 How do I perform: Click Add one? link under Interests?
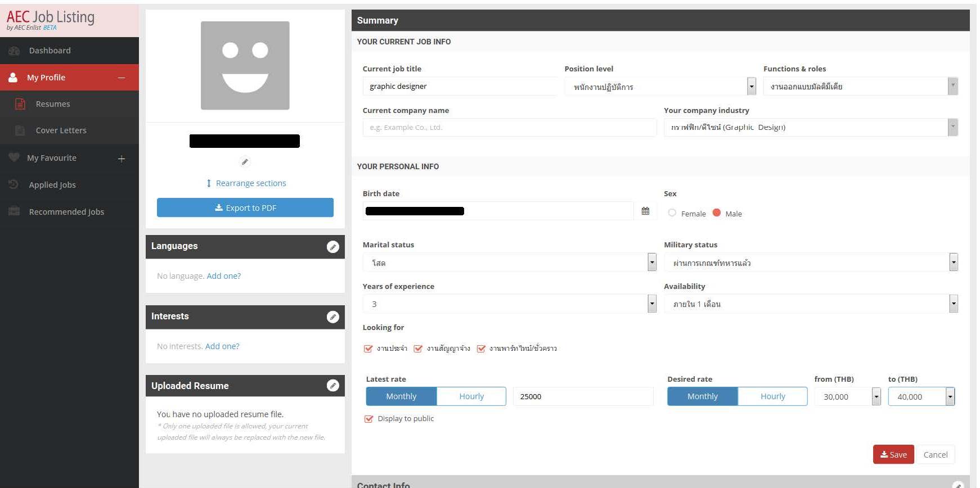pyautogui.click(x=222, y=346)
